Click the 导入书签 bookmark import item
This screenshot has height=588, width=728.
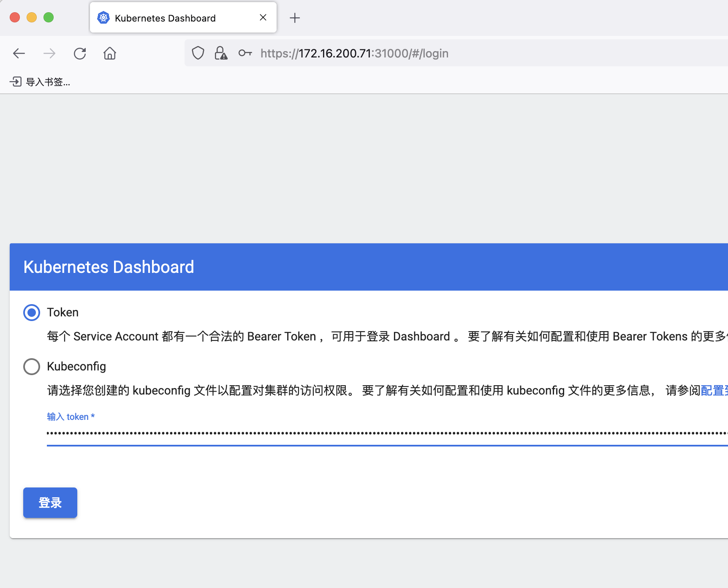(x=40, y=82)
